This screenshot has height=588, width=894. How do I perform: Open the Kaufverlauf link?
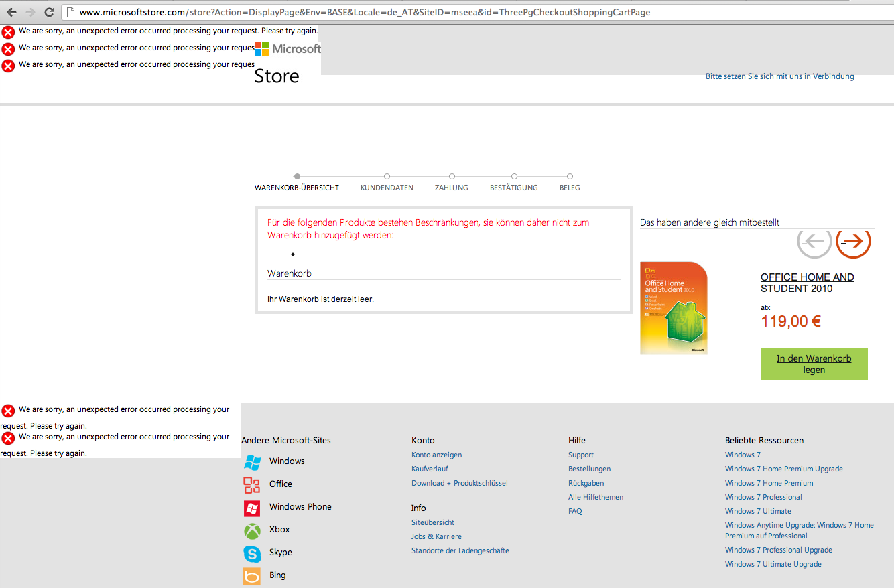(x=430, y=469)
